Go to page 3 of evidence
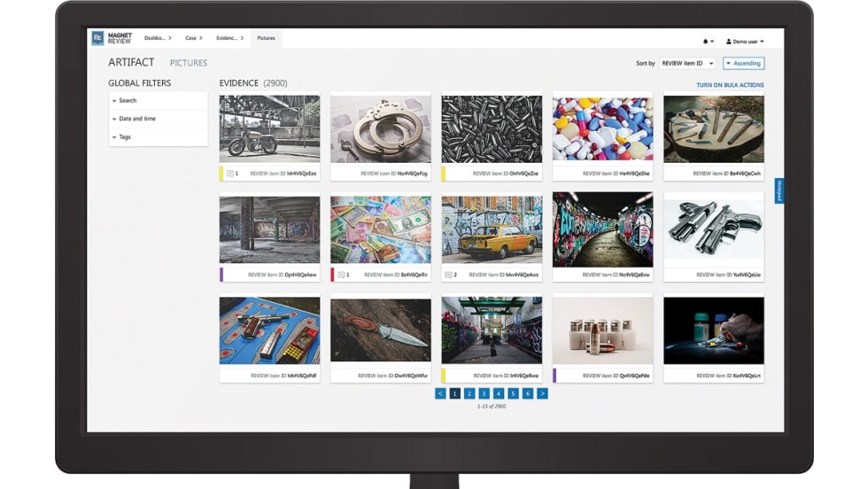 point(484,393)
